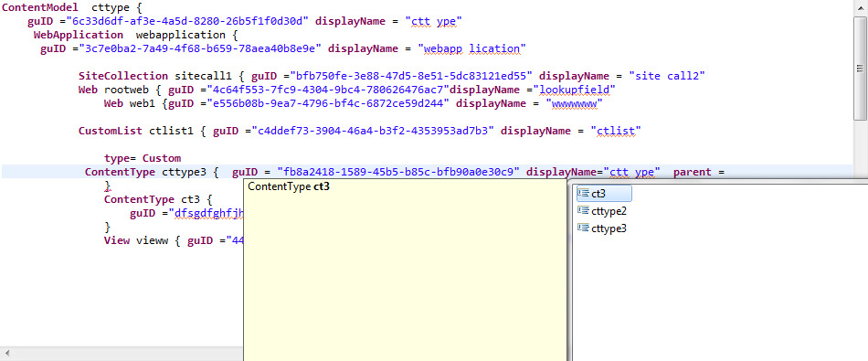This screenshot has height=361, width=868.
Task: Click the ContentModel keyword on first line
Action: point(40,8)
